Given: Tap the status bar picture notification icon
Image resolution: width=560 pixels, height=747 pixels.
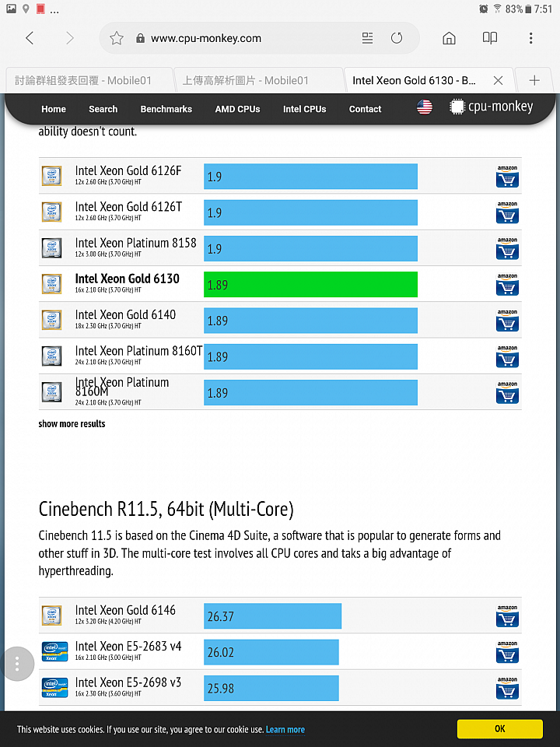Looking at the screenshot, I should tap(11, 9).
